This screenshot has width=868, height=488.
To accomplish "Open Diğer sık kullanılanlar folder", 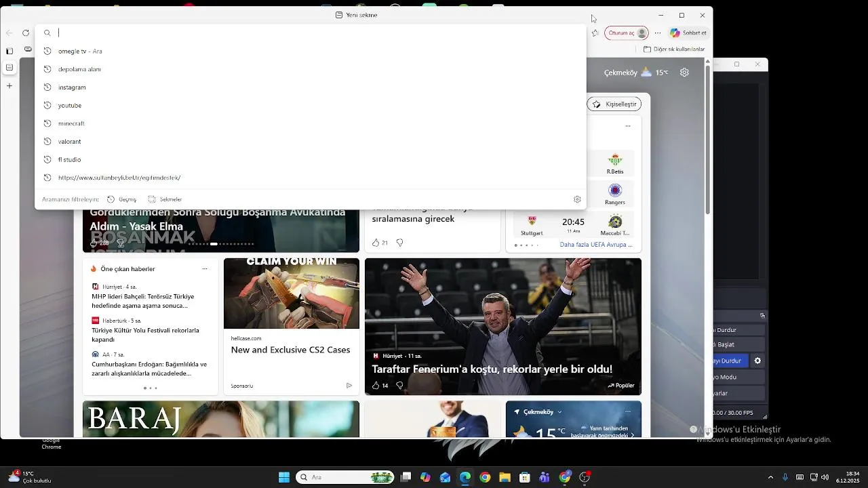I will [673, 49].
